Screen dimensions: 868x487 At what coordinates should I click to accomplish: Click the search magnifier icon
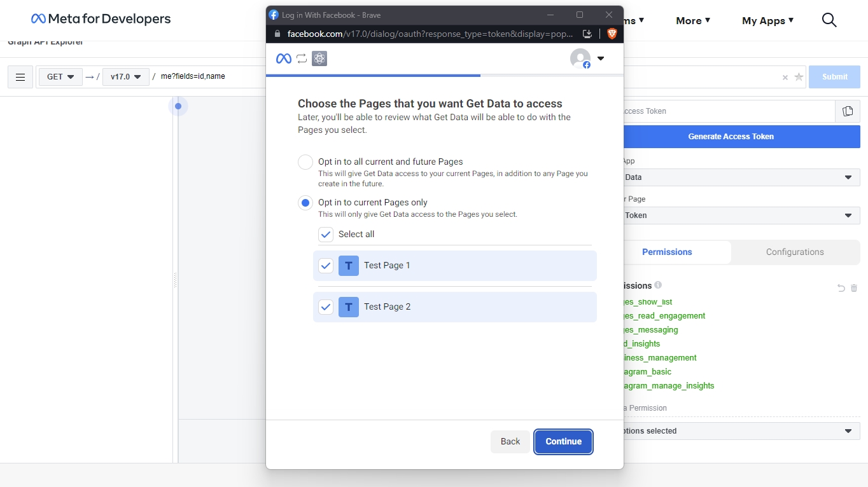(x=829, y=20)
